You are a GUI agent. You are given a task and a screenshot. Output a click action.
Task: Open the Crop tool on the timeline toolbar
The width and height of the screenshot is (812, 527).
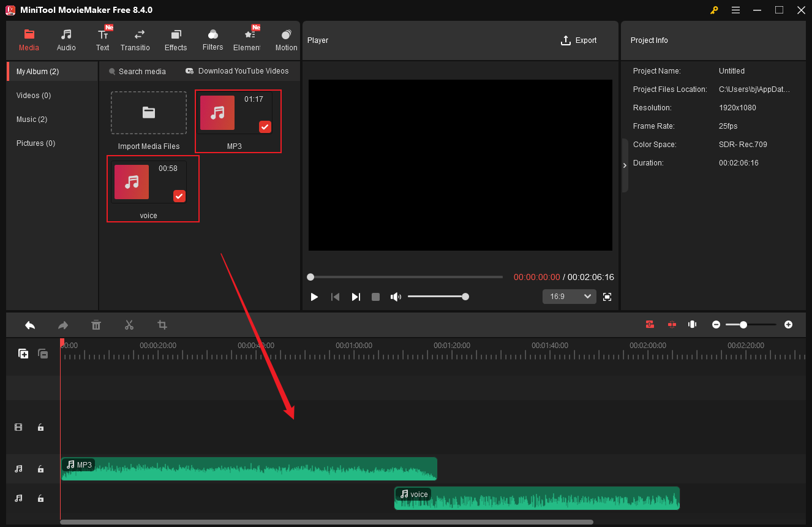coord(162,325)
